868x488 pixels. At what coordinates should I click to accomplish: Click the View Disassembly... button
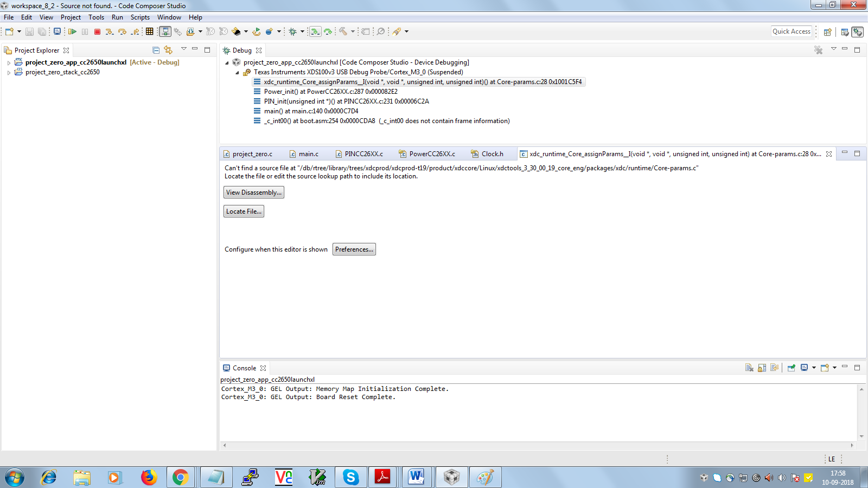254,192
